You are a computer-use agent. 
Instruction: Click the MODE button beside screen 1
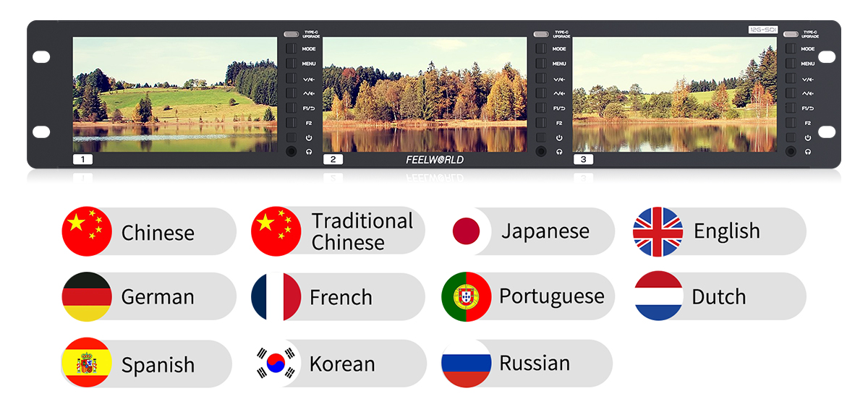click(291, 48)
